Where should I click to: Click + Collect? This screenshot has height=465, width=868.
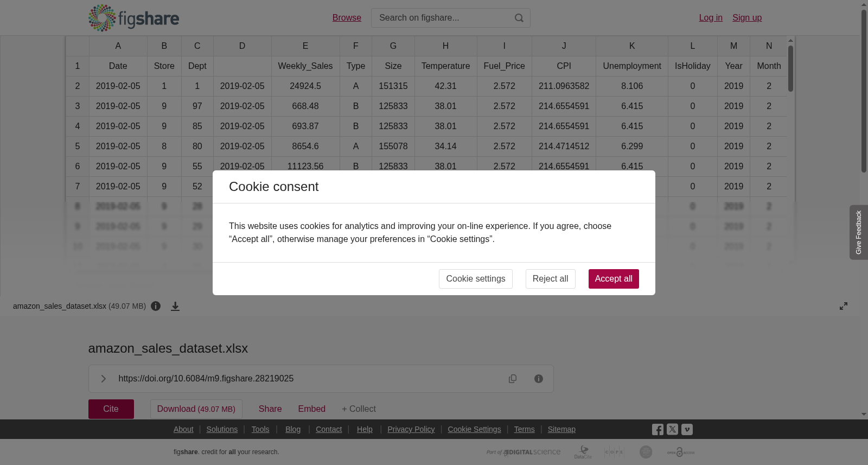359,409
